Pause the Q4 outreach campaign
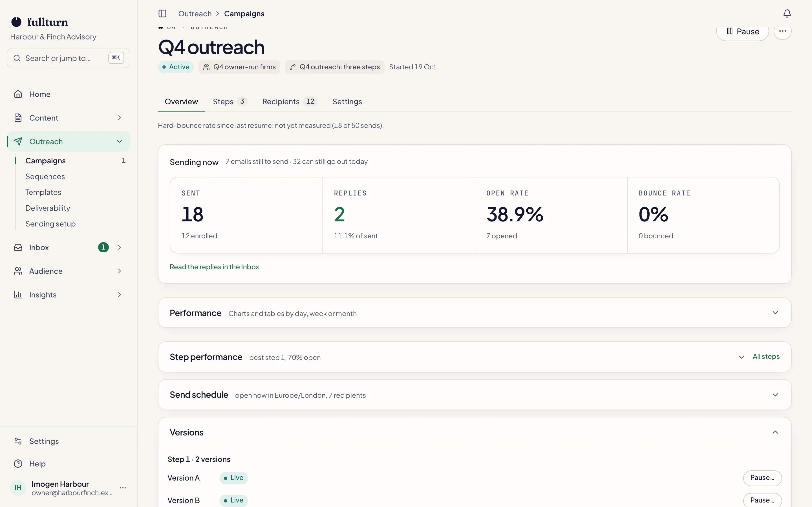Image resolution: width=812 pixels, height=507 pixels. tap(742, 32)
